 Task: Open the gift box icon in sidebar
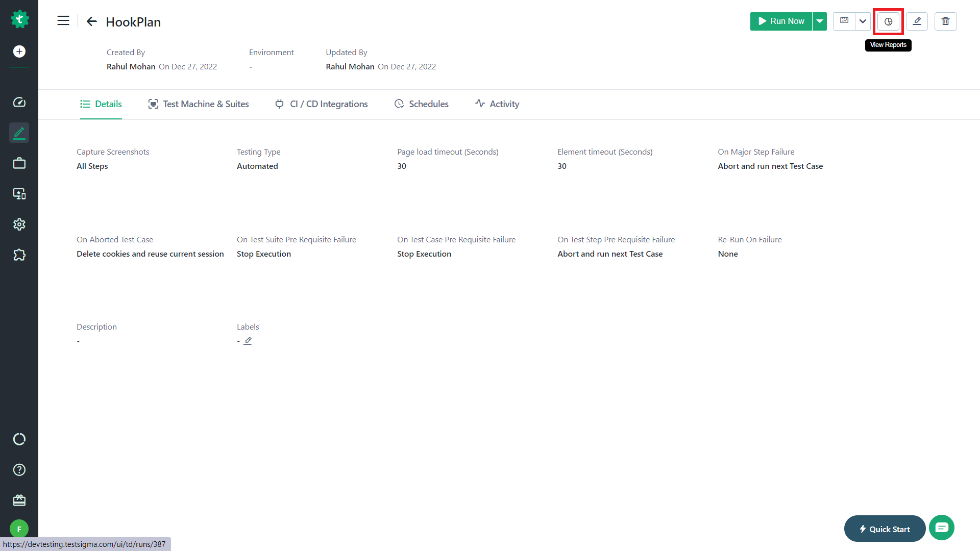pos(19,500)
